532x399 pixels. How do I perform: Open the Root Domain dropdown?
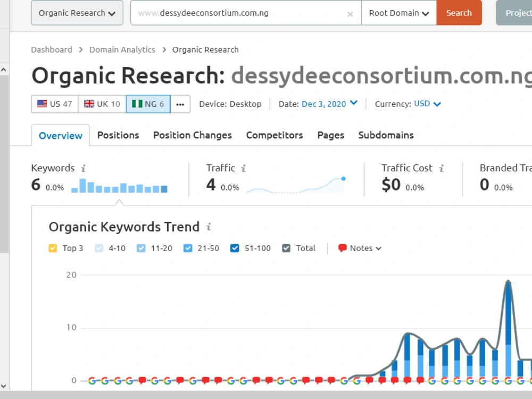(x=399, y=13)
